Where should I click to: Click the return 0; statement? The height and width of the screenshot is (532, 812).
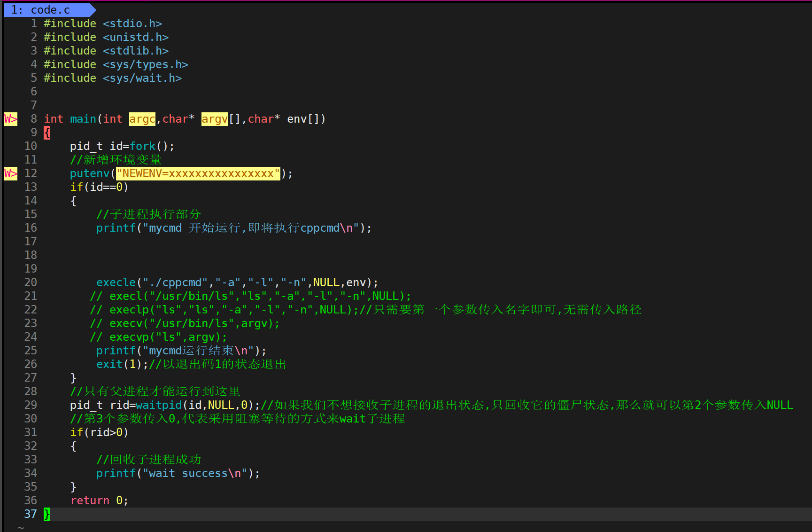(x=100, y=501)
